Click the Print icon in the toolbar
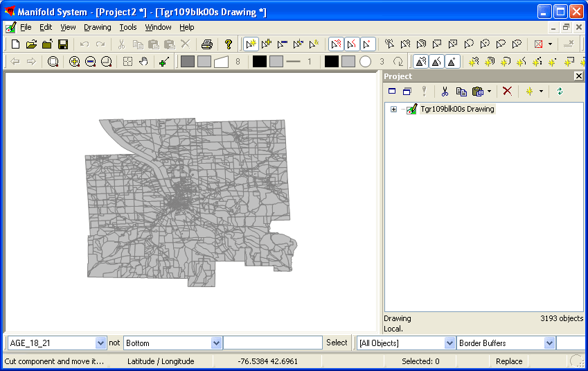The height and width of the screenshot is (371, 588). (206, 44)
